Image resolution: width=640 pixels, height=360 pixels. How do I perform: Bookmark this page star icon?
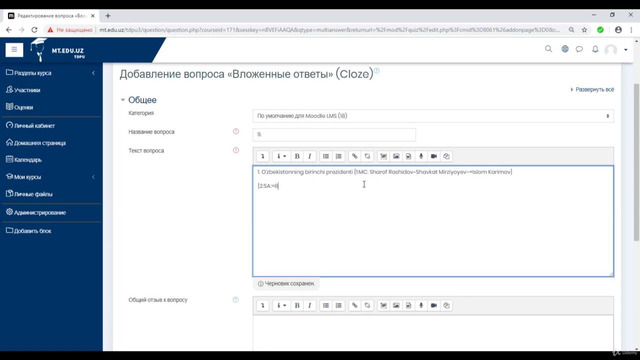point(584,30)
